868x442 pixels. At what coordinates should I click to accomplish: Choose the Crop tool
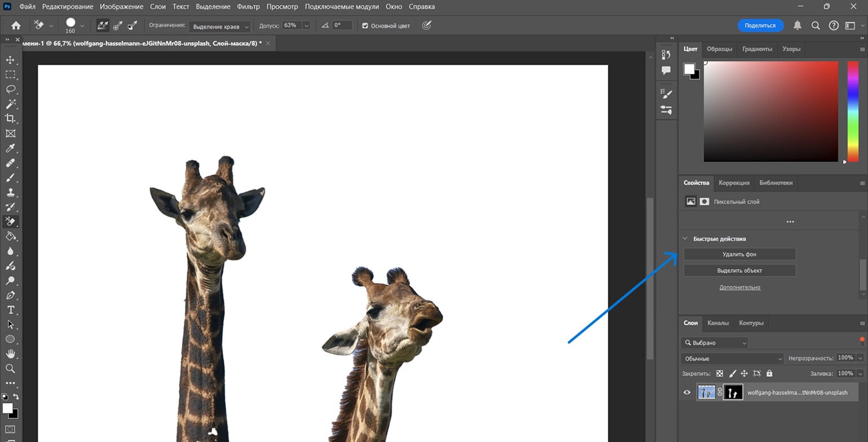click(x=10, y=118)
